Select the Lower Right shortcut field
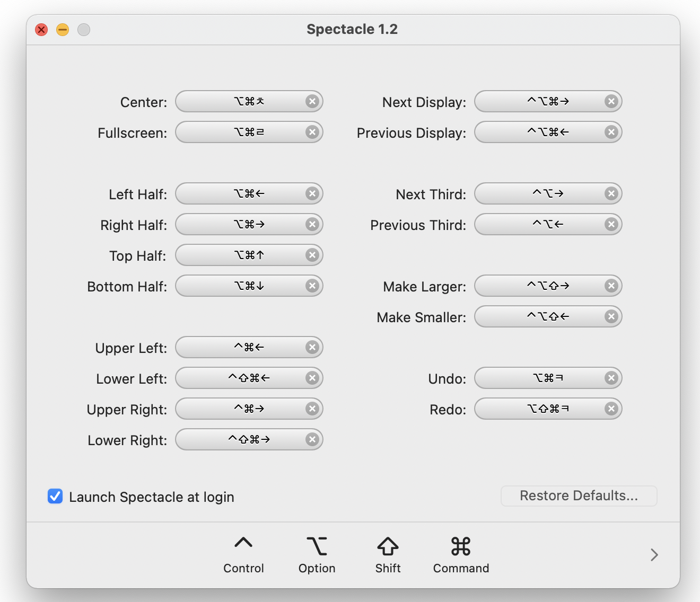700x602 pixels. [249, 439]
